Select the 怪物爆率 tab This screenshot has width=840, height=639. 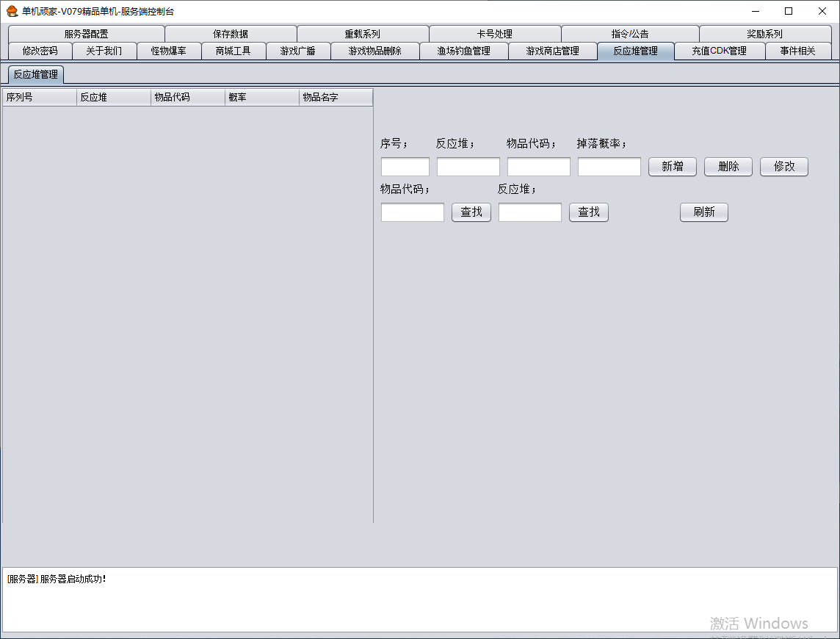click(x=169, y=51)
